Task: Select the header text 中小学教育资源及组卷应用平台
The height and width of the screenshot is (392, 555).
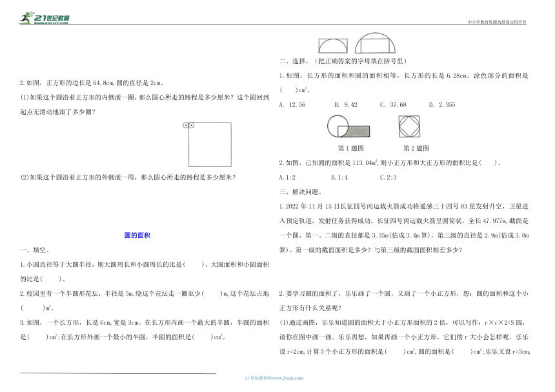Action: click(497, 22)
